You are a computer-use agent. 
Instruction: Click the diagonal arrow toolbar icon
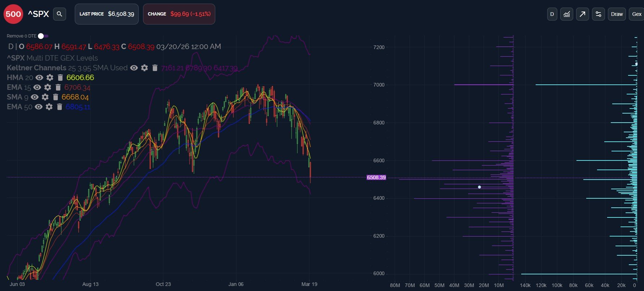coord(583,14)
